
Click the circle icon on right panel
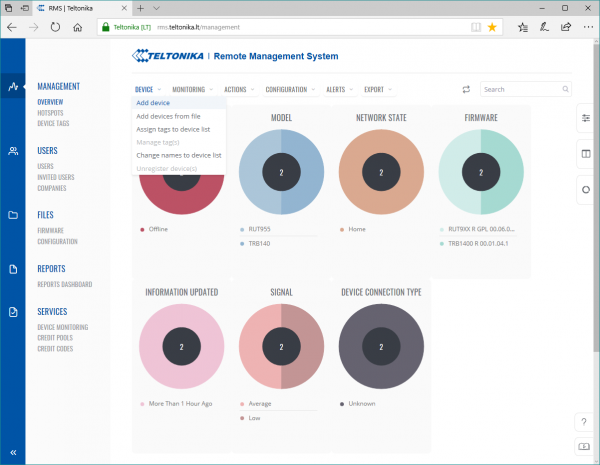pyautogui.click(x=585, y=189)
